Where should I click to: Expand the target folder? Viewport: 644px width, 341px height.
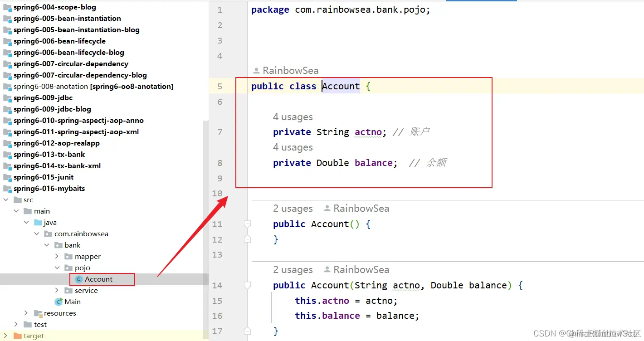click(x=6, y=336)
